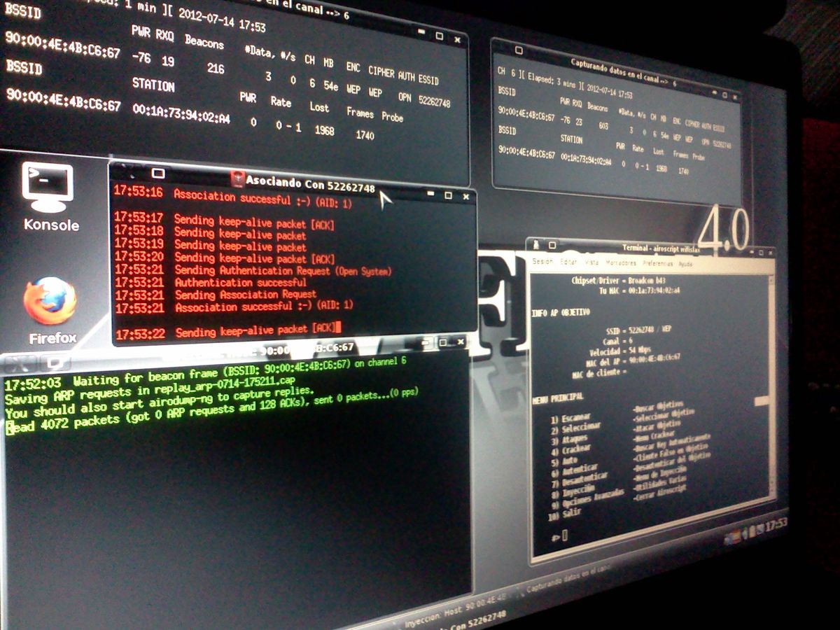Click 'Sending Association Request' line in red window
Viewport: 840px width, 630px height.
click(x=245, y=295)
